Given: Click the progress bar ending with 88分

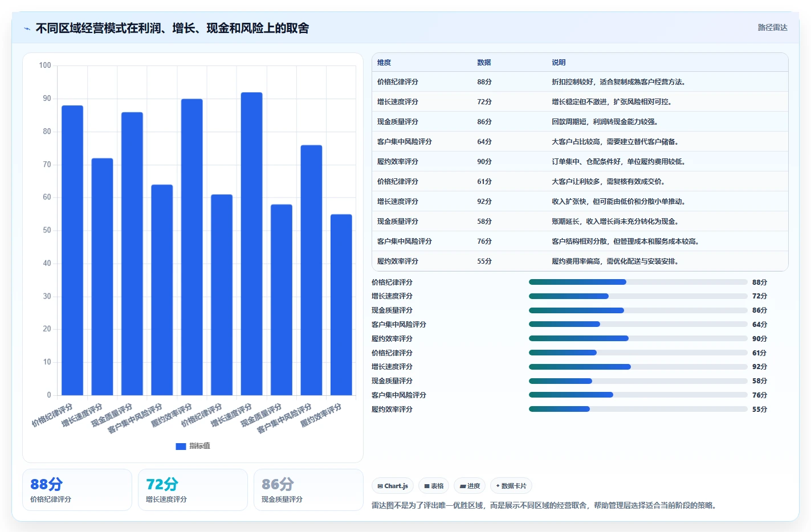Looking at the screenshot, I should point(638,282).
